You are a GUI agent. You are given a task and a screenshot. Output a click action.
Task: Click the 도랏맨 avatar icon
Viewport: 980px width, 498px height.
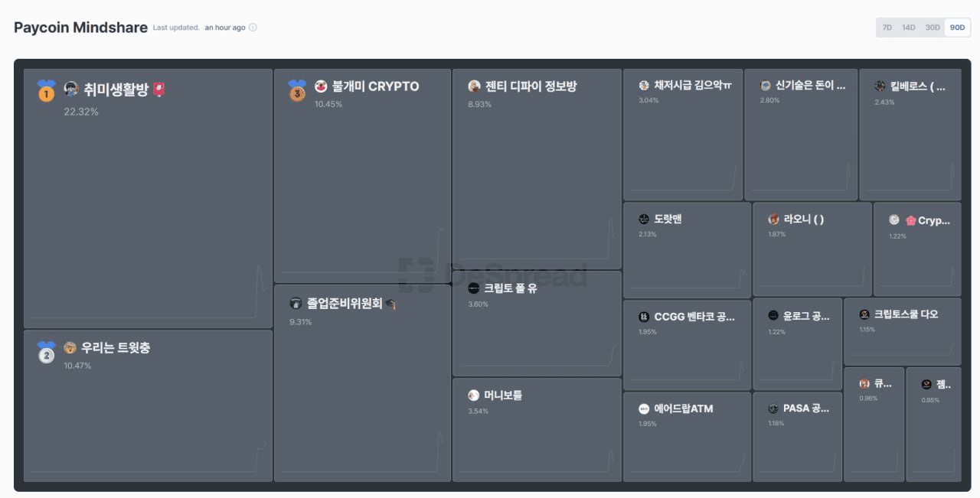(644, 220)
